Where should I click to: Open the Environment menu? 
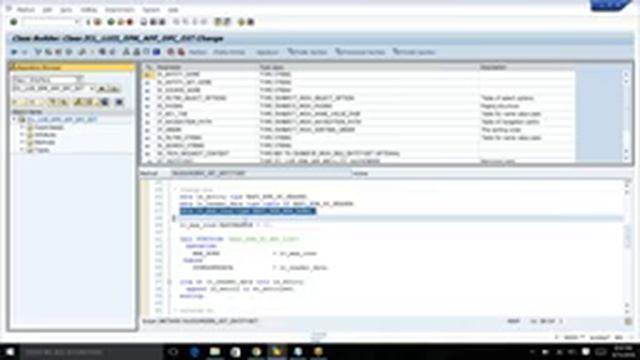pos(120,9)
